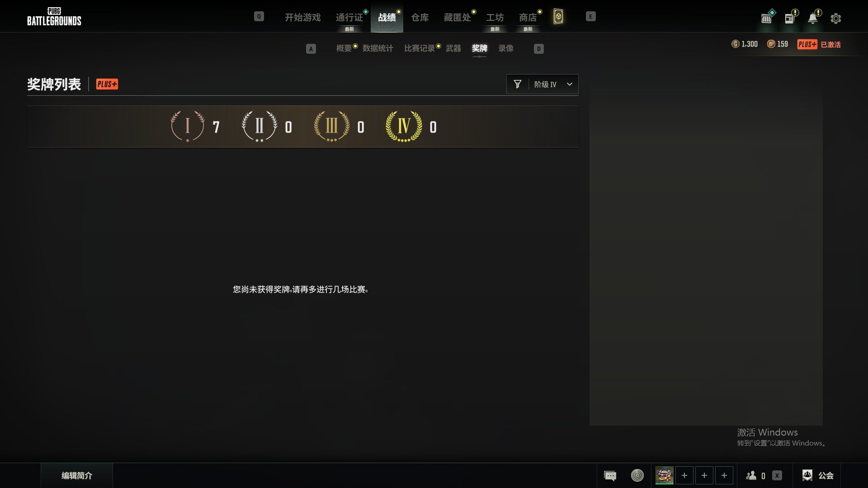Click the radar sonar icon

pyautogui.click(x=637, y=475)
